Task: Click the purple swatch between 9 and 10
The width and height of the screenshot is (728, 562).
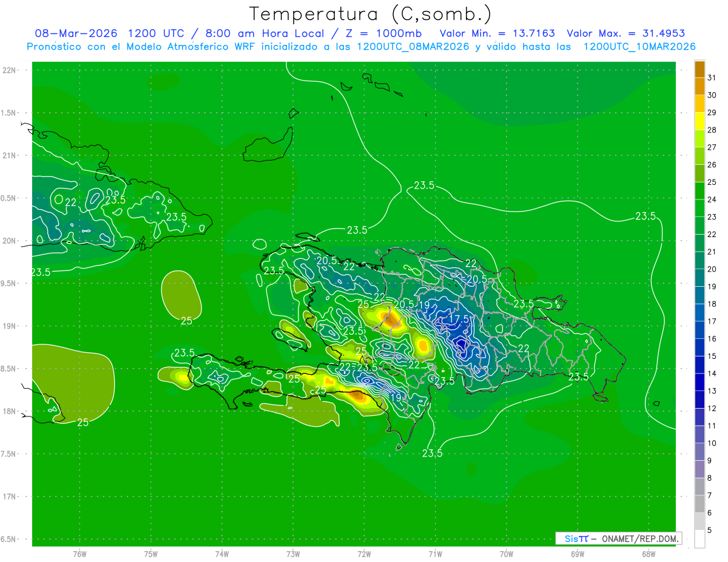Action: (699, 452)
